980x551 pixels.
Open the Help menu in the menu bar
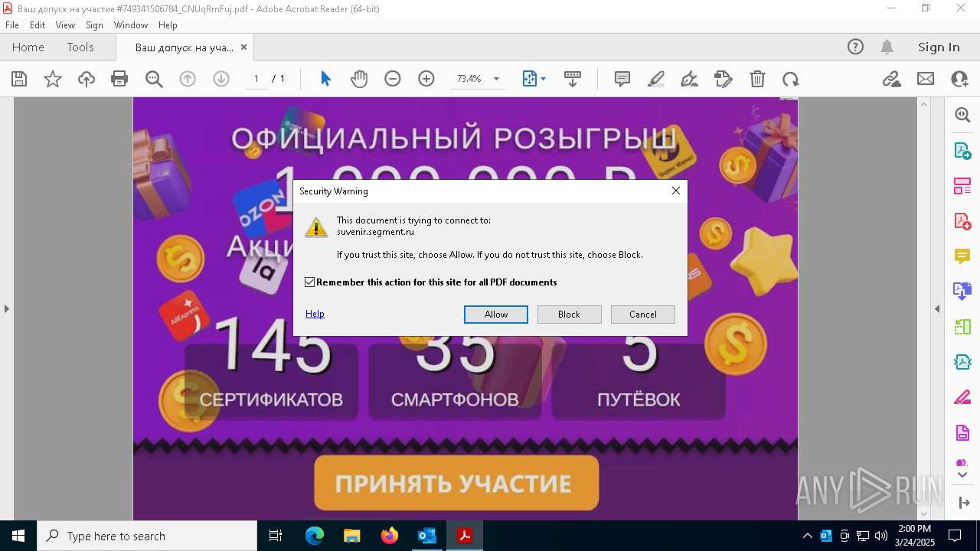(x=168, y=25)
